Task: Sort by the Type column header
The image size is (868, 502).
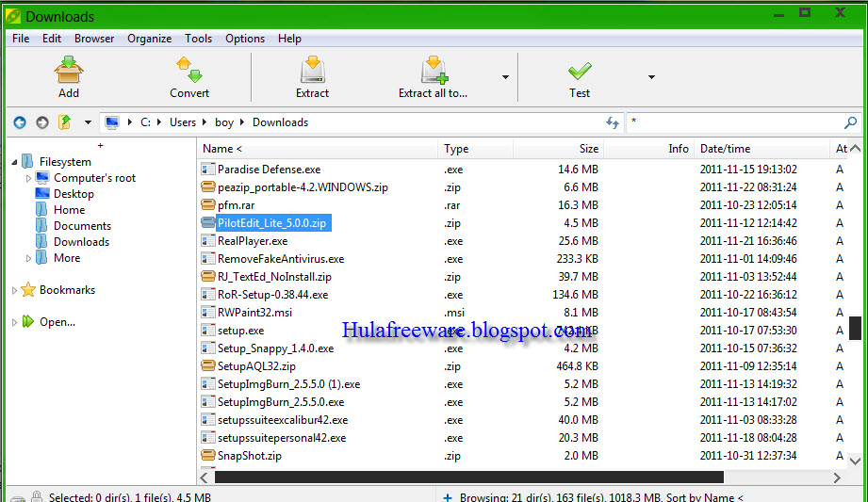Action: pos(476,148)
